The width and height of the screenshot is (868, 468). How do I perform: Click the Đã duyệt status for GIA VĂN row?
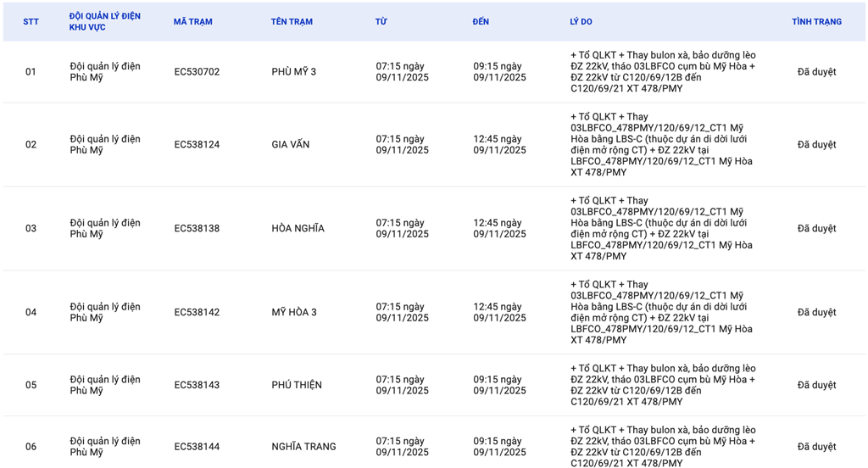816,145
